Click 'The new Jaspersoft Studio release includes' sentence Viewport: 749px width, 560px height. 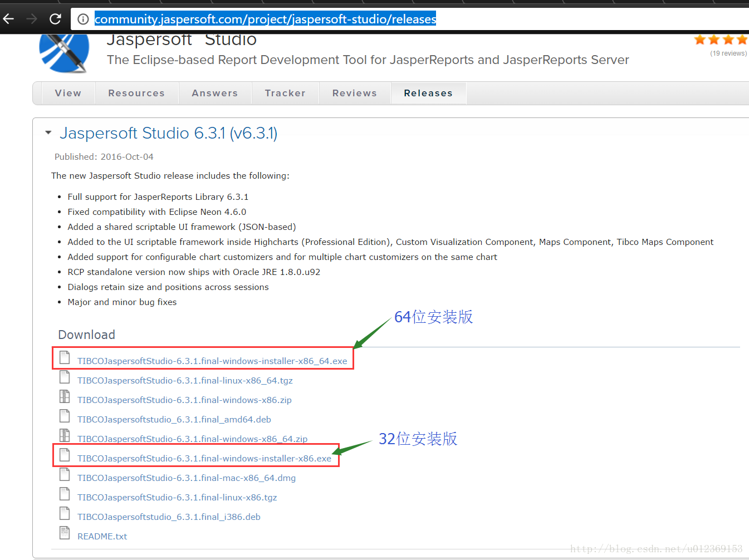(170, 176)
